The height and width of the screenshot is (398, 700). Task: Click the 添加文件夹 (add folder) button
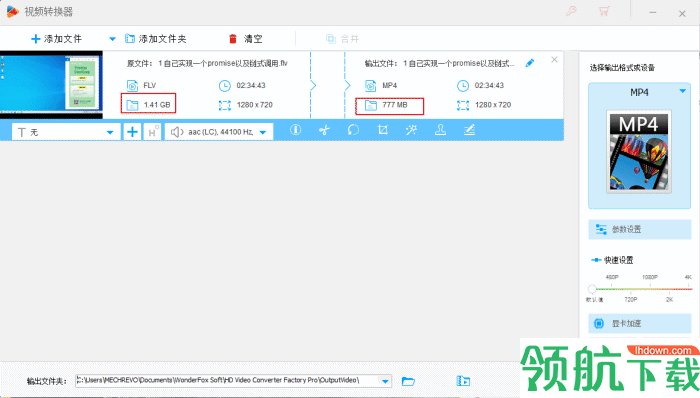point(155,39)
